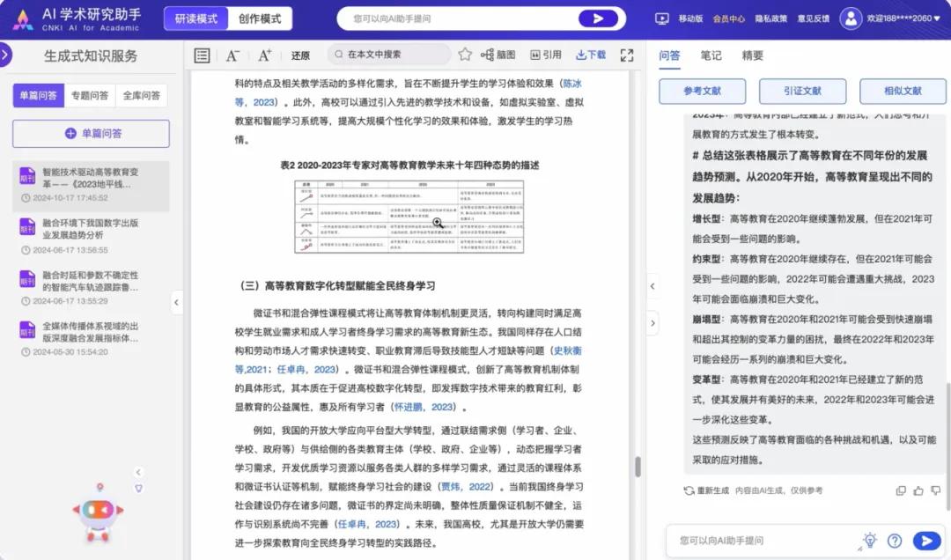Click the robot assistant mascot
The width and height of the screenshot is (951, 560).
point(98,512)
